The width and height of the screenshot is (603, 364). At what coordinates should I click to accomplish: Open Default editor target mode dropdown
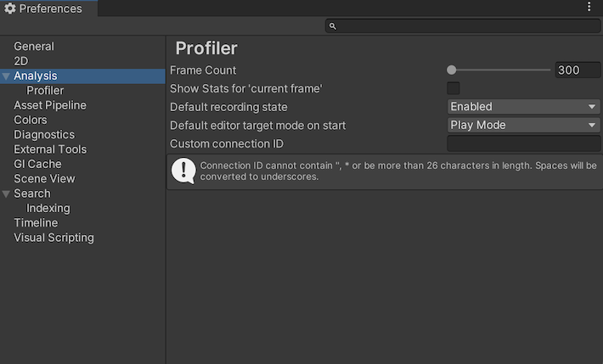524,126
